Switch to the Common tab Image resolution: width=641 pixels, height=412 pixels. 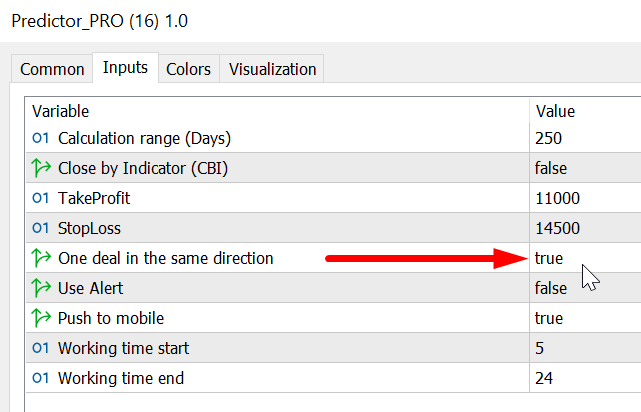52,69
